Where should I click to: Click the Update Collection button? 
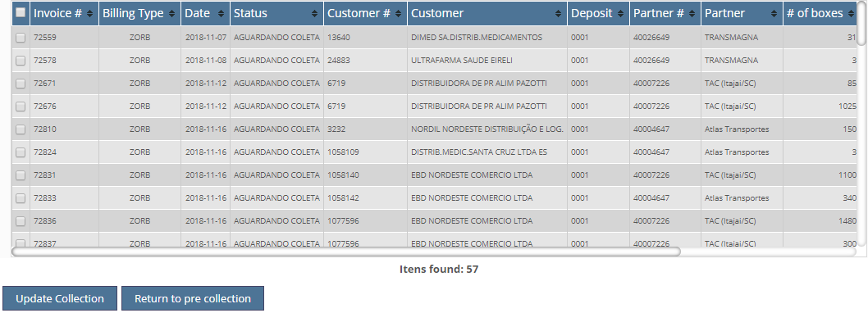tap(60, 298)
